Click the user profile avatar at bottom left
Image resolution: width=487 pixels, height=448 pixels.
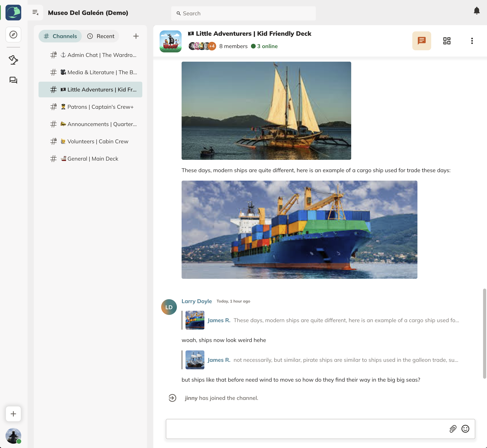click(13, 435)
